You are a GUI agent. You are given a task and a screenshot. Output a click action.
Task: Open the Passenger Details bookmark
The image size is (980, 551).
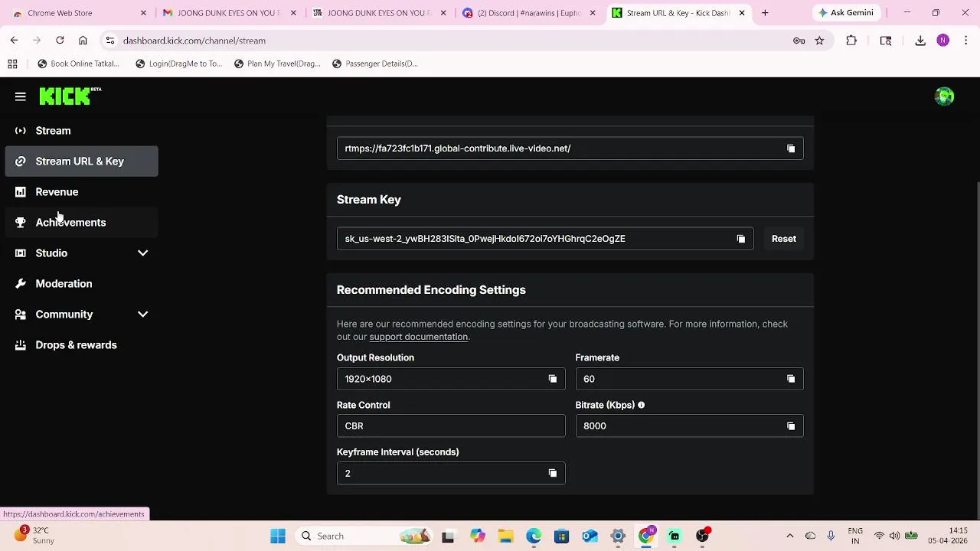point(375,64)
